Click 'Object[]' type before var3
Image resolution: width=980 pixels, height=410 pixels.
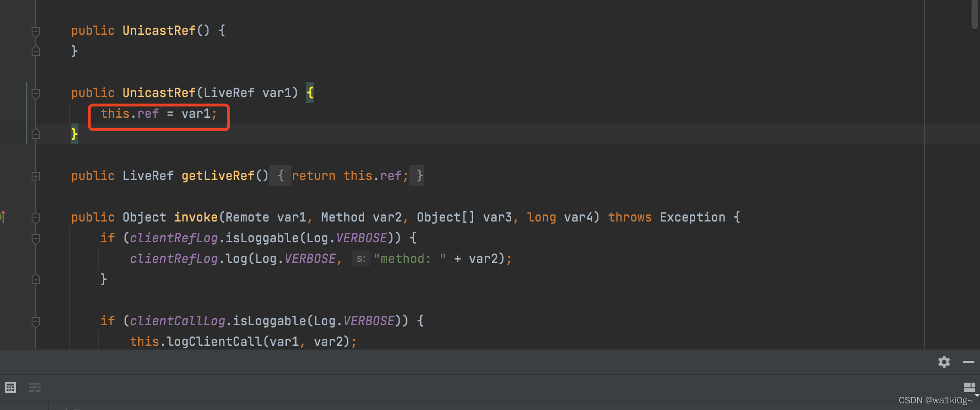coord(446,217)
